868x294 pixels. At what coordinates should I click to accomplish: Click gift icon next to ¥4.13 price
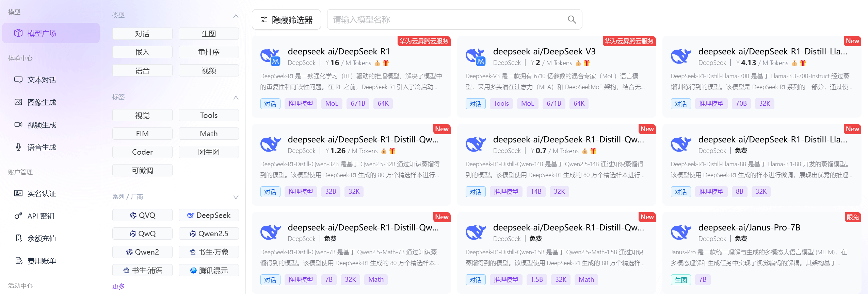coord(803,63)
